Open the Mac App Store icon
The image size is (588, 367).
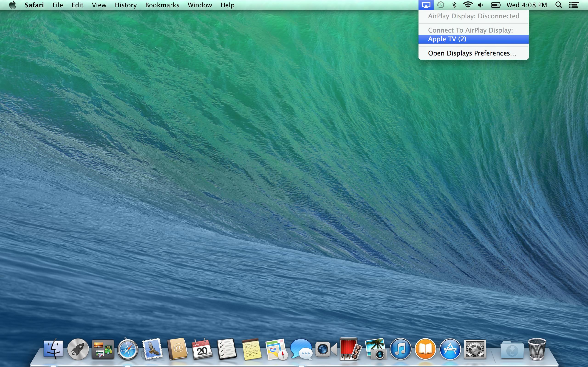pos(450,350)
